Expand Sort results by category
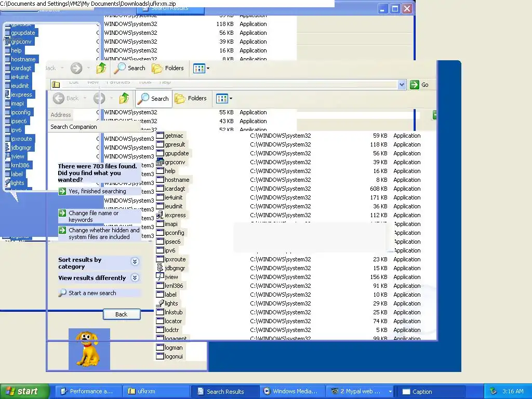 [x=135, y=262]
